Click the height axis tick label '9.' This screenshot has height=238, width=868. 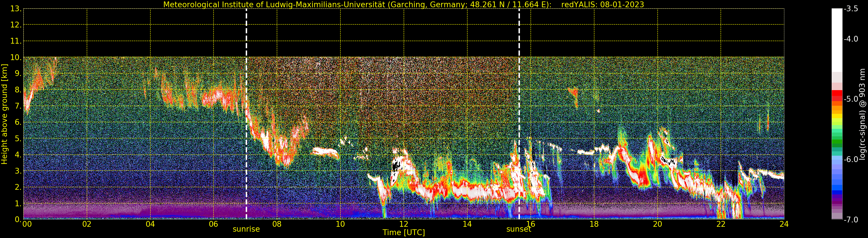point(18,74)
